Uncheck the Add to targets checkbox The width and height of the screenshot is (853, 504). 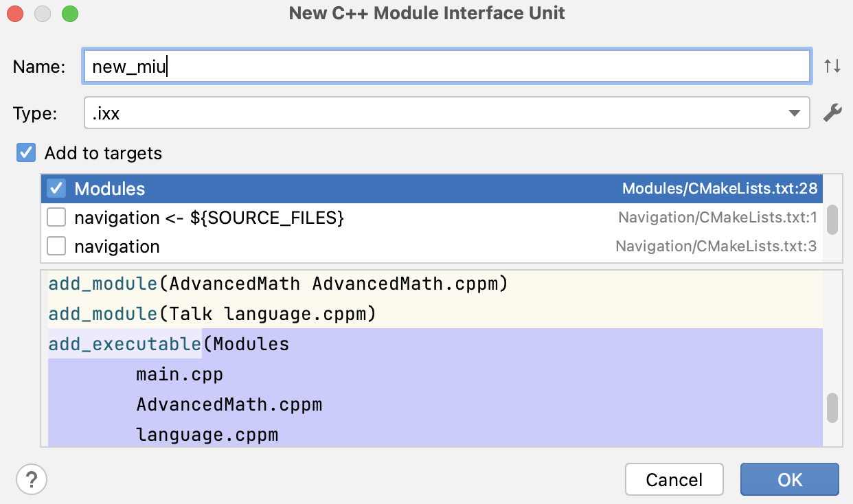[x=25, y=152]
